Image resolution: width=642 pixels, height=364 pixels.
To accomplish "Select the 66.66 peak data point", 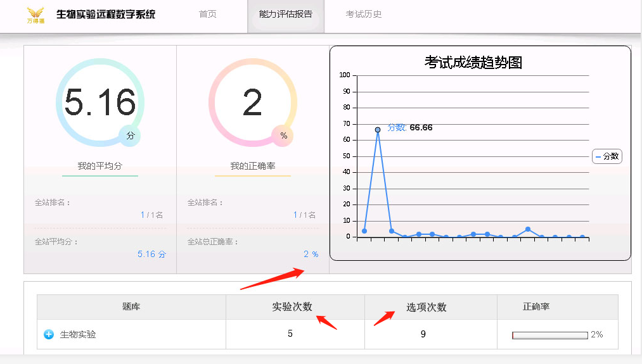I will tap(378, 130).
